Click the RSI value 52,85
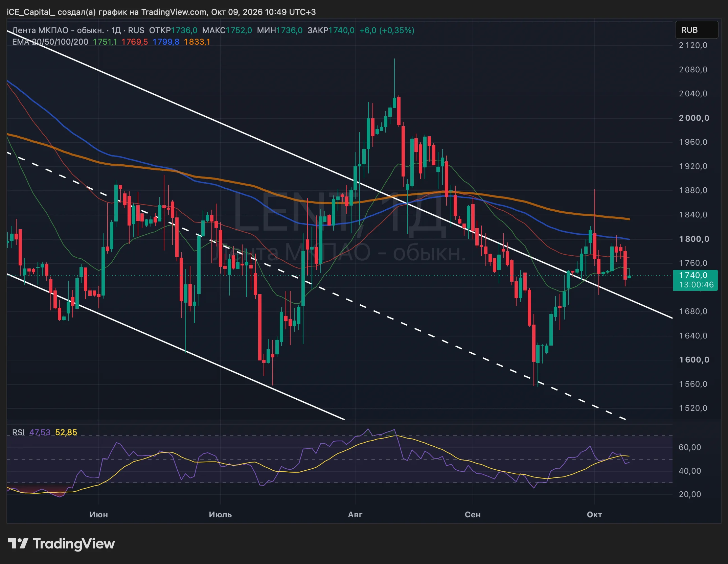 coord(66,432)
